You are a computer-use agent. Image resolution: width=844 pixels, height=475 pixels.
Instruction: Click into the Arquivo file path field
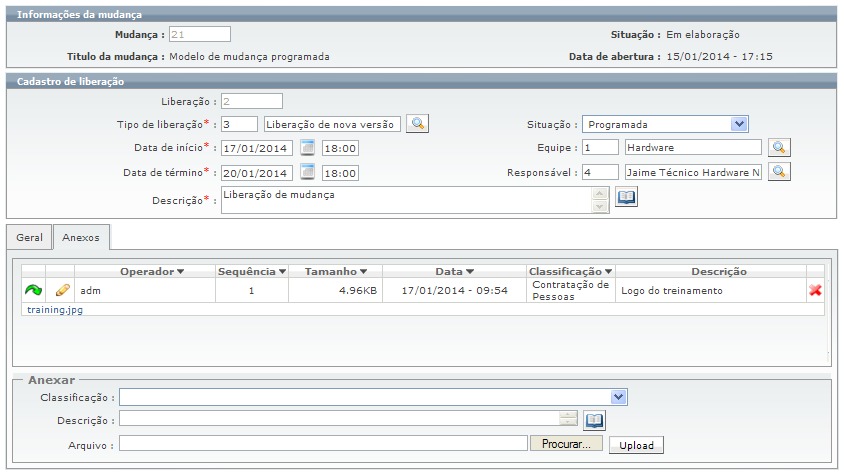(322, 444)
